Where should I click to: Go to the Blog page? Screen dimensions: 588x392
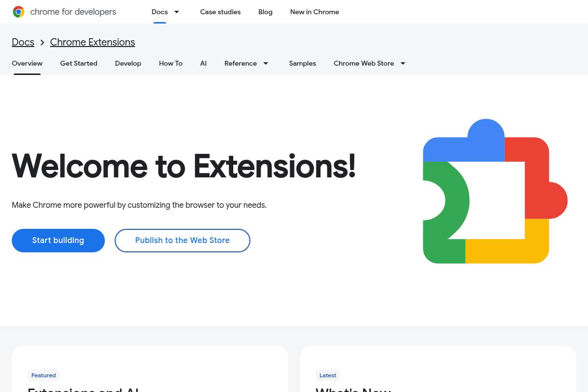[266, 12]
